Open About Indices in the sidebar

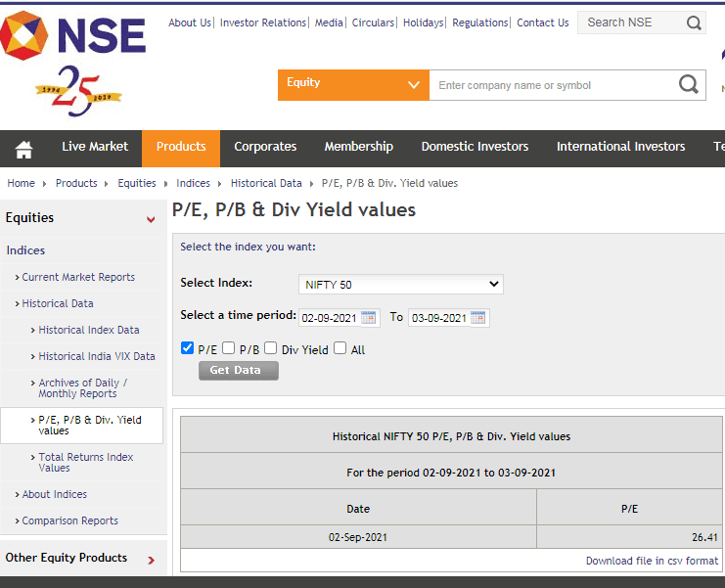point(54,494)
